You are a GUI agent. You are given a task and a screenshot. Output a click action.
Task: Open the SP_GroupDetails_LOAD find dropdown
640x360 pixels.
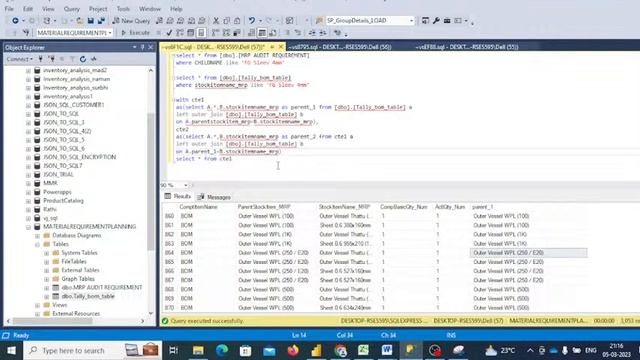coord(411,20)
